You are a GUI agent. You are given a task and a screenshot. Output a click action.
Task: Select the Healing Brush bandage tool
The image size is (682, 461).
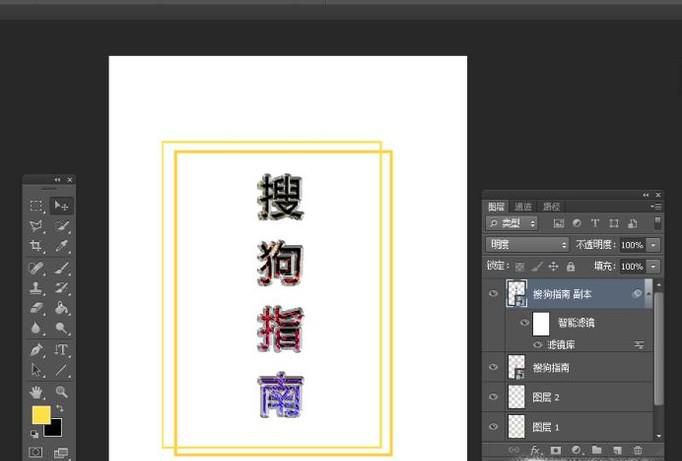click(x=36, y=267)
